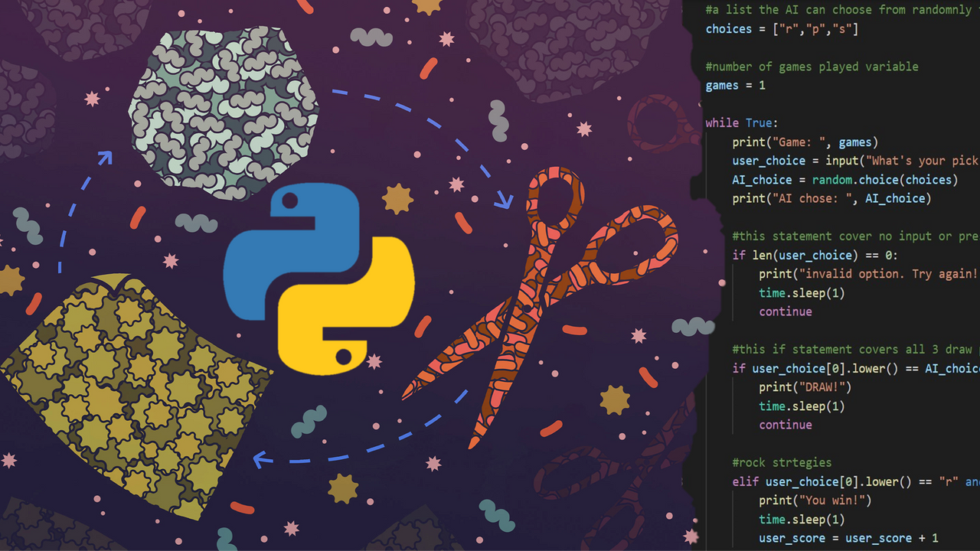Viewport: 980px width, 551px height.
Task: Click continue just above the draw comment
Action: click(x=786, y=311)
